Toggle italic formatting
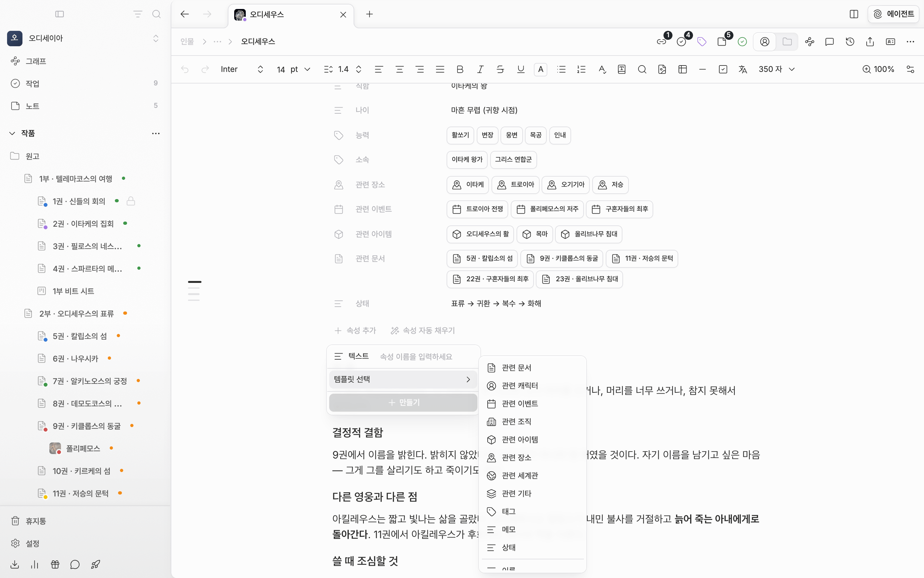Viewport: 924px width, 578px height. tap(480, 69)
